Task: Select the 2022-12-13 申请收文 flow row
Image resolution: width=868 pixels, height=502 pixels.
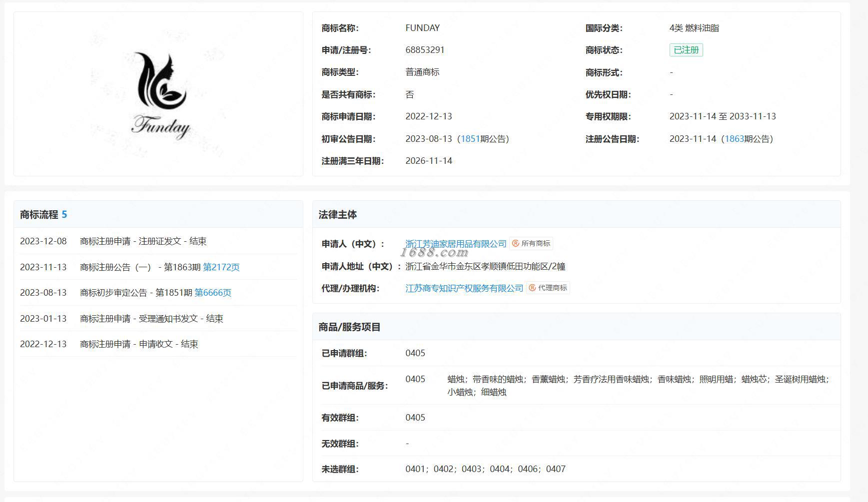Action: tap(158, 344)
